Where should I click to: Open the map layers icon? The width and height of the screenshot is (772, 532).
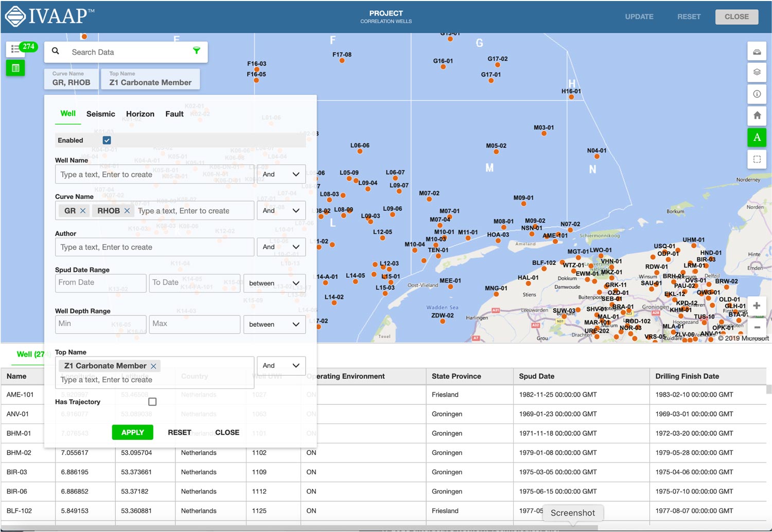coord(757,72)
